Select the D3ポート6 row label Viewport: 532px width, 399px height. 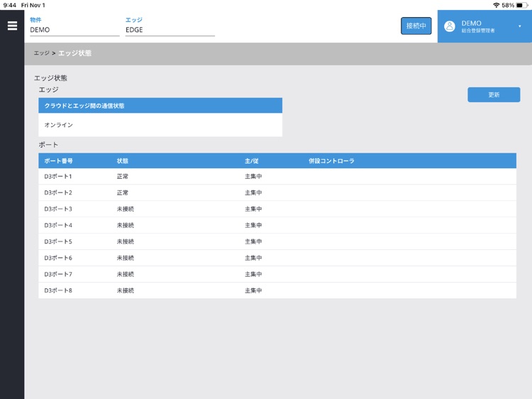click(x=58, y=258)
